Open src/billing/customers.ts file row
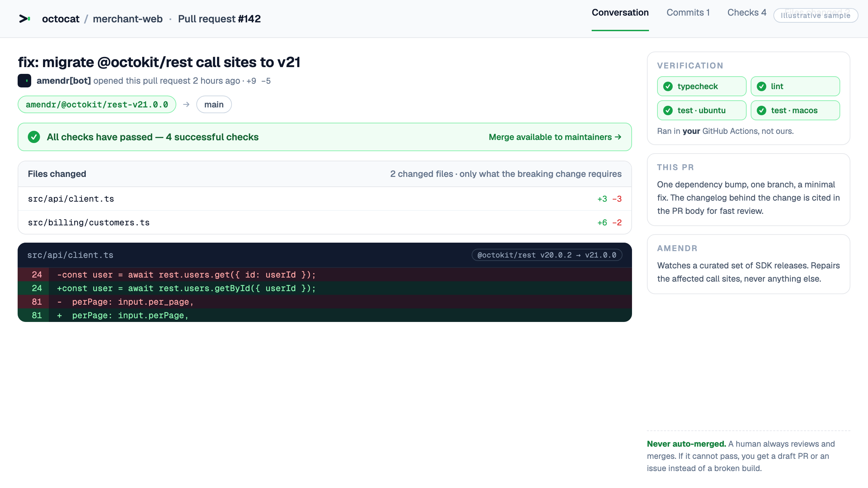868x488 pixels. [x=325, y=223]
